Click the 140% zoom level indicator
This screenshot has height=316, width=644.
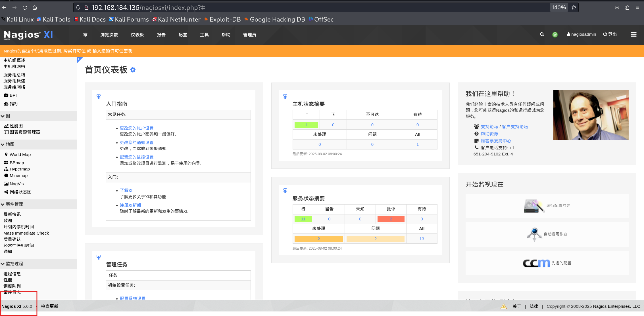tap(558, 8)
